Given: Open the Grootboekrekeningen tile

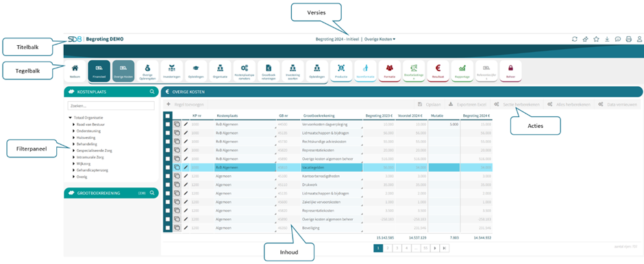Looking at the screenshot, I should (269, 71).
